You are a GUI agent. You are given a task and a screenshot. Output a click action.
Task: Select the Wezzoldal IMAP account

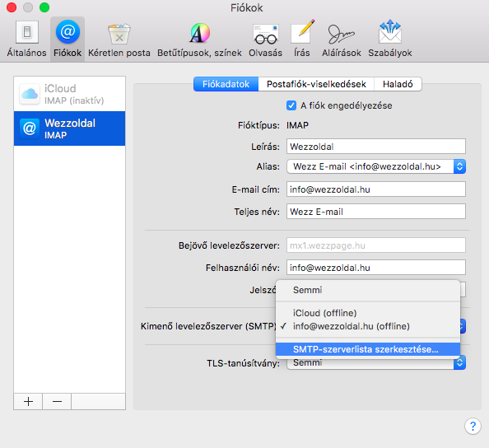[69, 128]
